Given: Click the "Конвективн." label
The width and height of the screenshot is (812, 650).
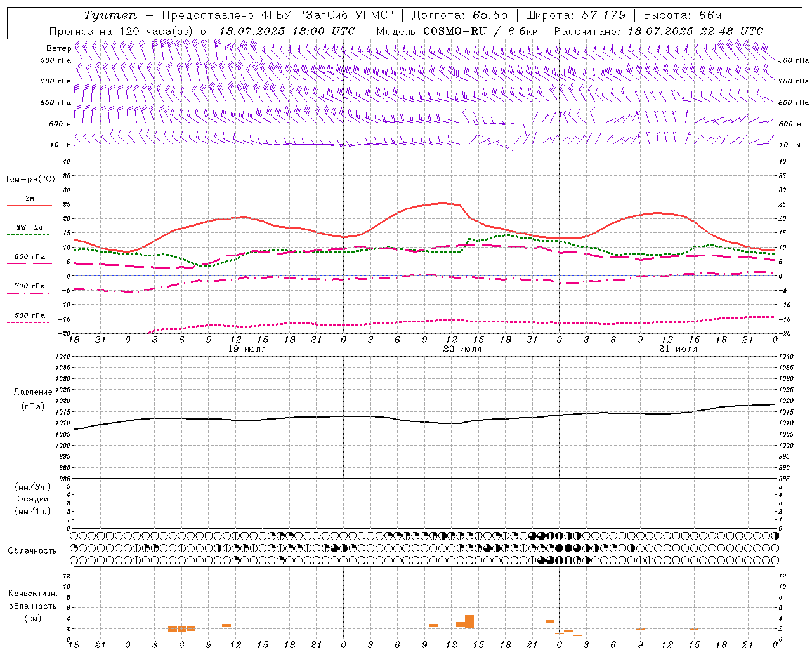Looking at the screenshot, I should tap(32, 594).
